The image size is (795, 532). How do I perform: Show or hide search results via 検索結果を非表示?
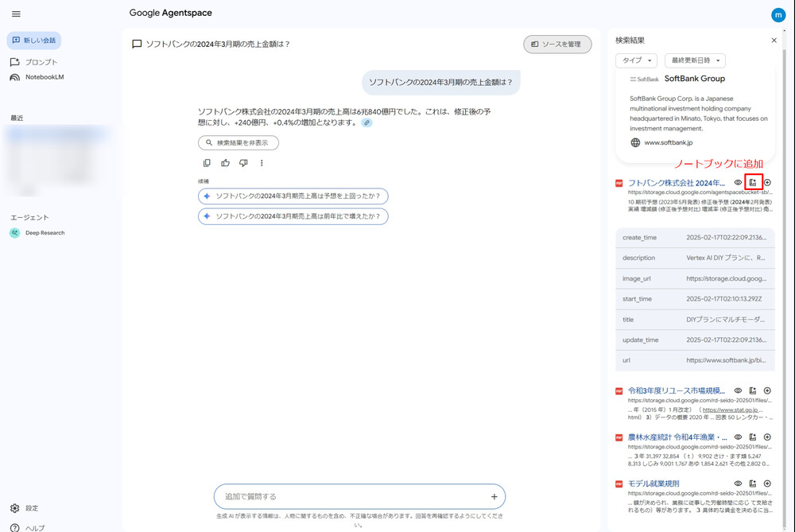(x=238, y=142)
